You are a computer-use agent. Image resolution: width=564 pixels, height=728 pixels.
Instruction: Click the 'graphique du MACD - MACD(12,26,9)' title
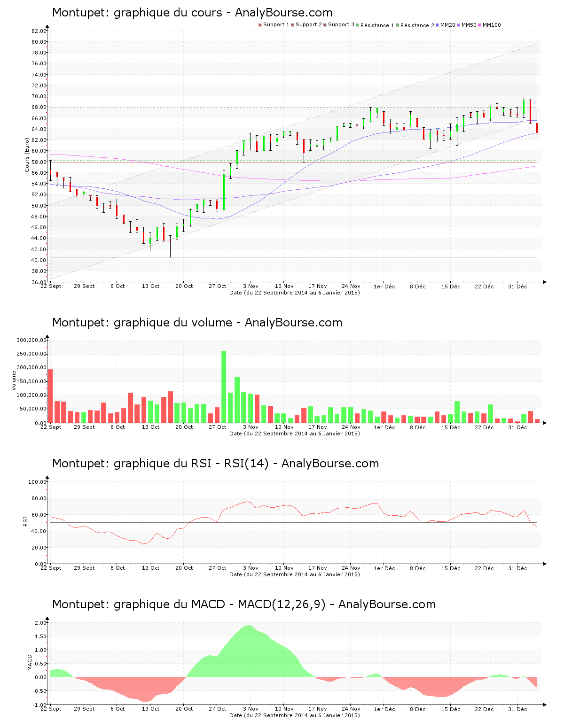(x=244, y=604)
